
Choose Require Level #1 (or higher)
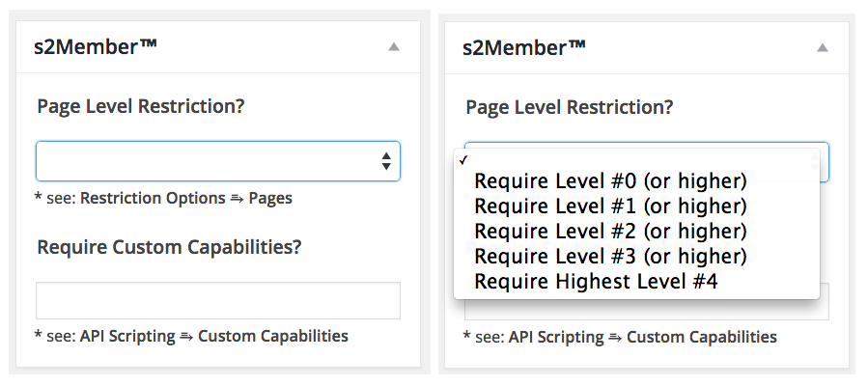636,206
